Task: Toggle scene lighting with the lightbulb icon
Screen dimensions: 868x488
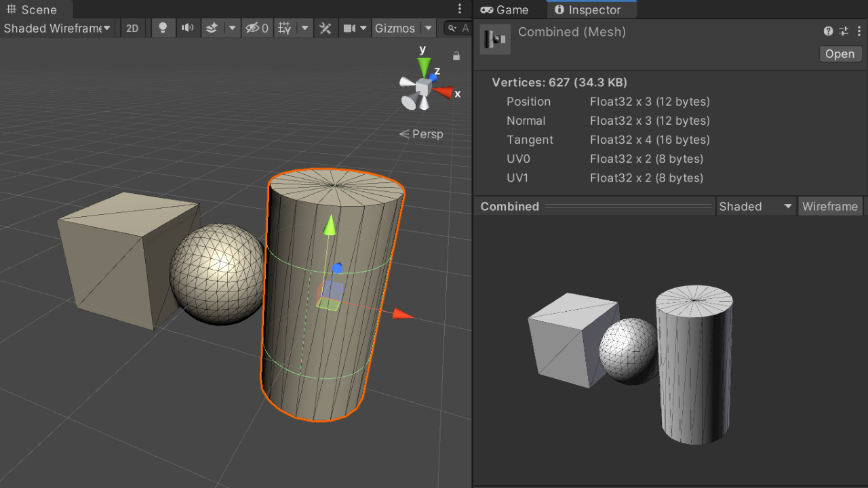Action: tap(163, 28)
